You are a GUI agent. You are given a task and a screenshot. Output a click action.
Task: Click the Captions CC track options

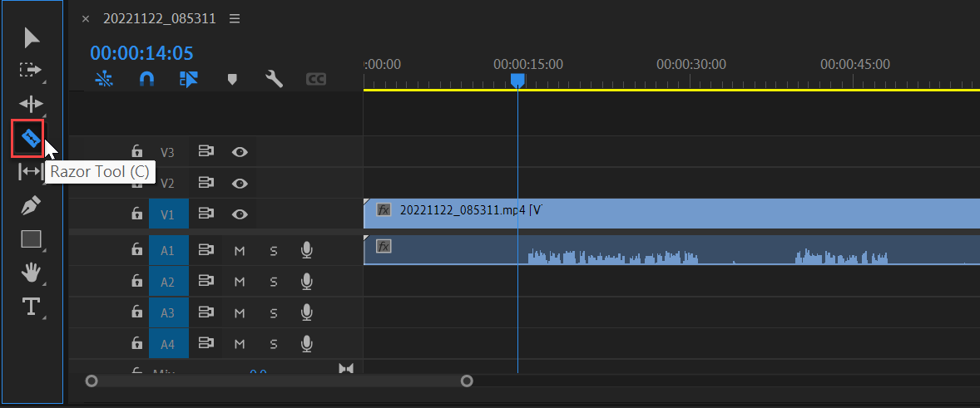click(x=315, y=79)
